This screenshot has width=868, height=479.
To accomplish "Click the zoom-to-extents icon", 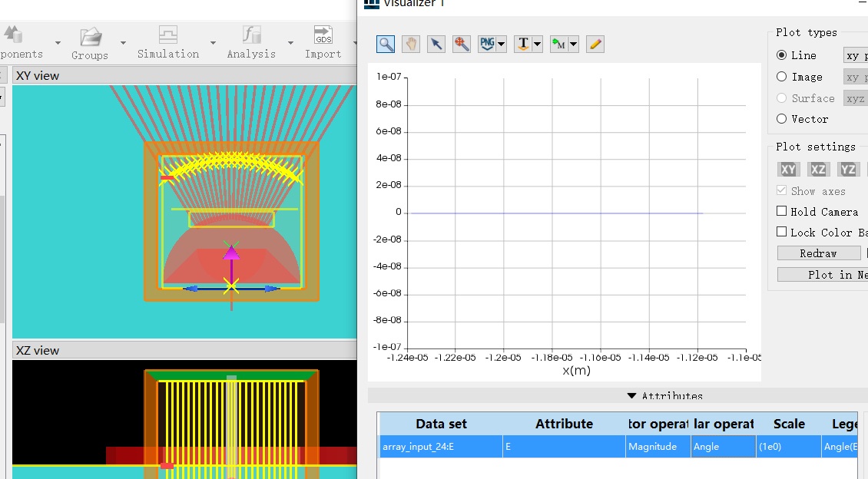I will tap(462, 44).
